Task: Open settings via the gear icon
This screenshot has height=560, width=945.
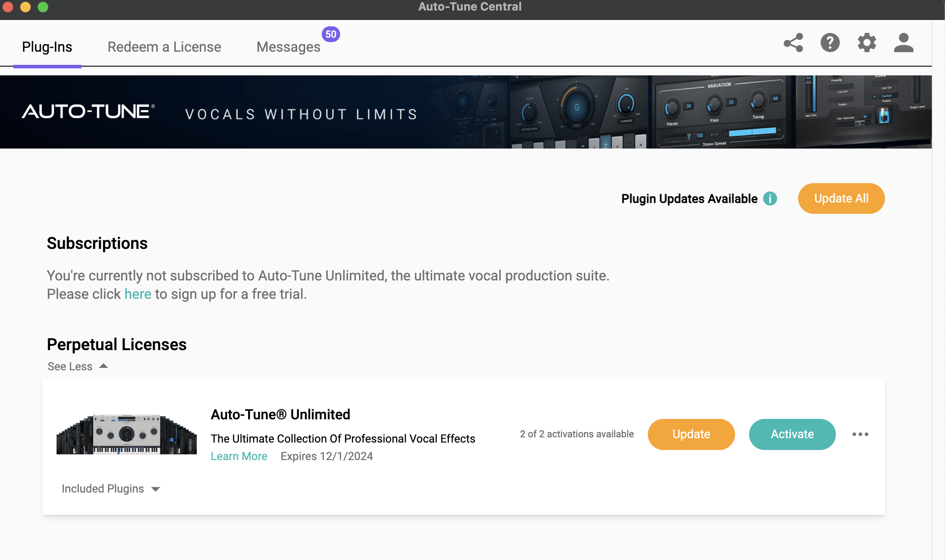Action: 867,43
